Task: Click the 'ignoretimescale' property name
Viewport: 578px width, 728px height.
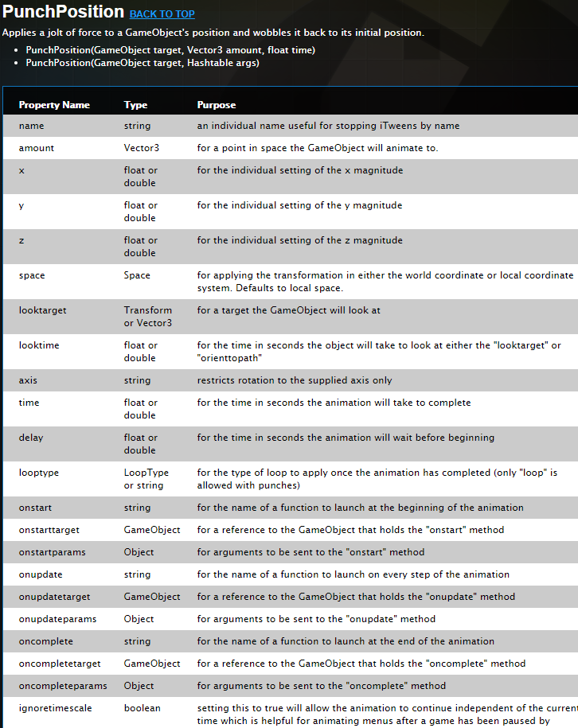Action: coord(54,708)
